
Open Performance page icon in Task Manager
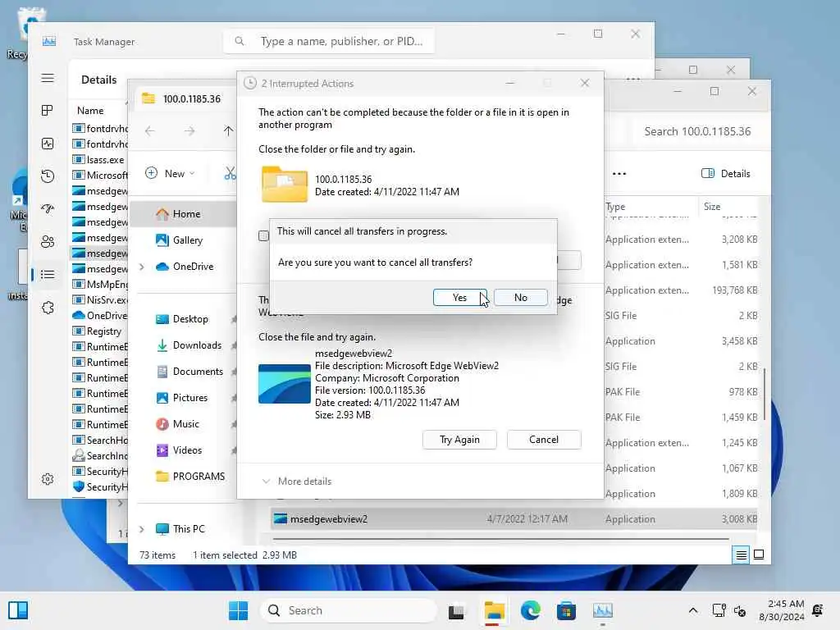pyautogui.click(x=48, y=144)
